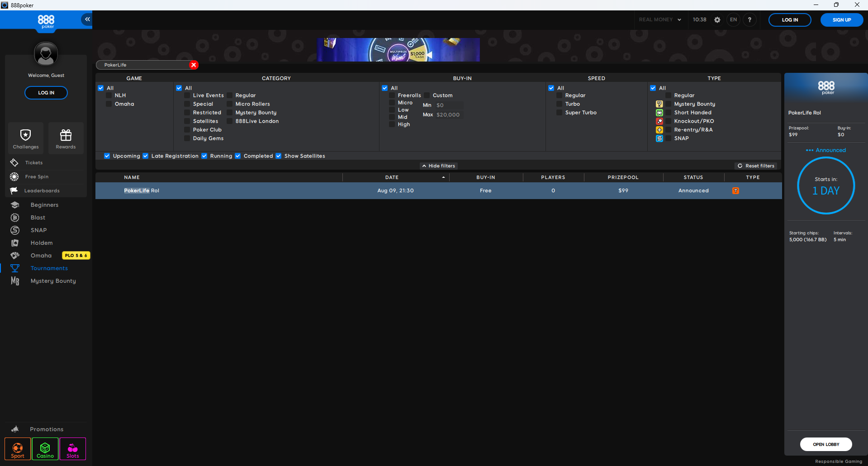Open Casino dice icon button
This screenshot has height=466, width=868.
click(45, 449)
